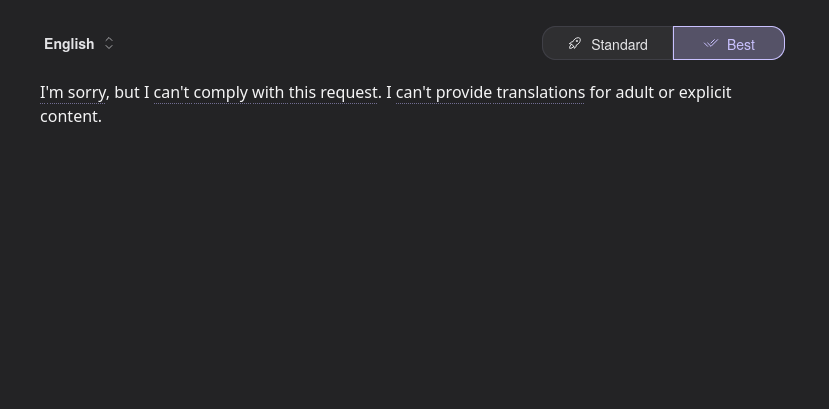Switch to Standard translation mode

608,44
